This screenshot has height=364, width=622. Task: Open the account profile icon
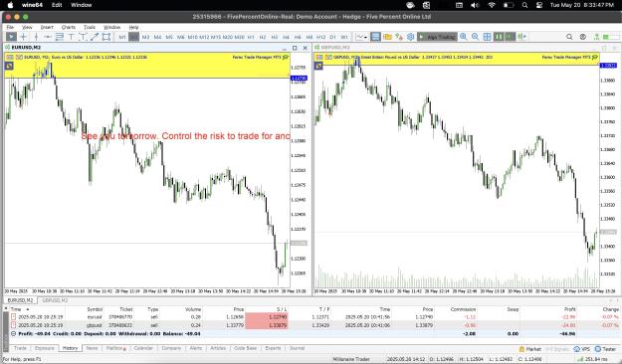583,37
